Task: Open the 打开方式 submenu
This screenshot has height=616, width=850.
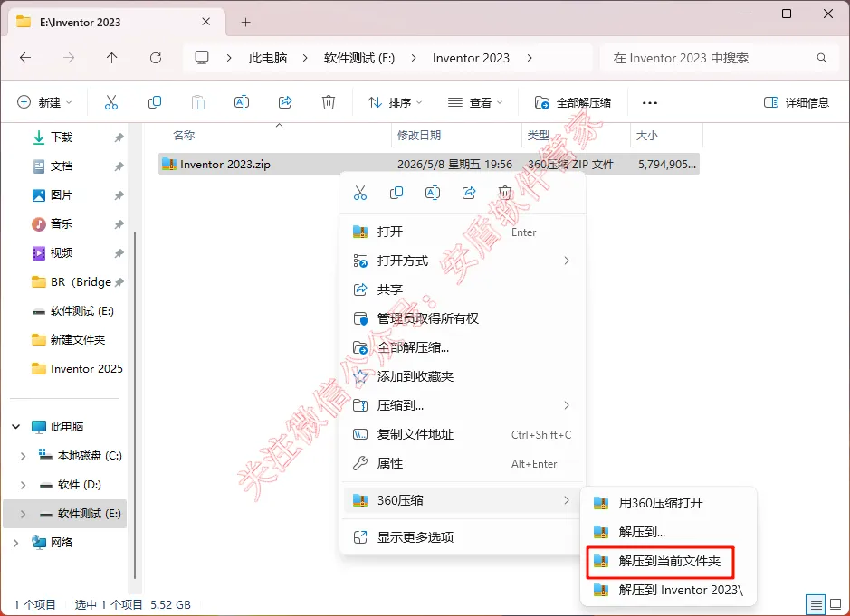Action: (464, 261)
